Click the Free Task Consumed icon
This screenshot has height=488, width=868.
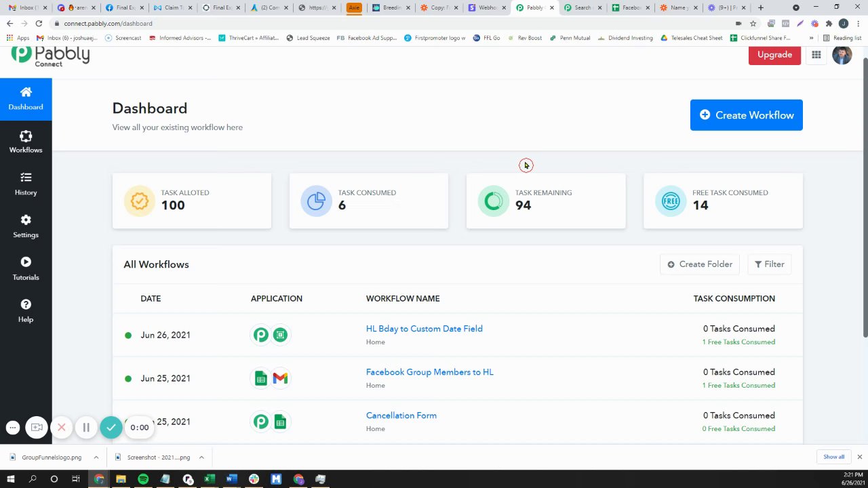tap(670, 201)
